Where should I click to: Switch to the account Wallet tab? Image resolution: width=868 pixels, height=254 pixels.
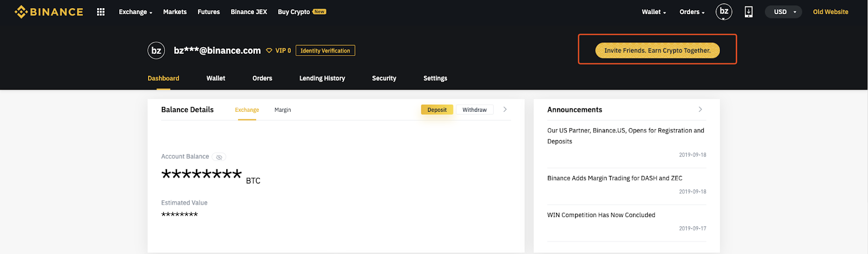pyautogui.click(x=216, y=78)
